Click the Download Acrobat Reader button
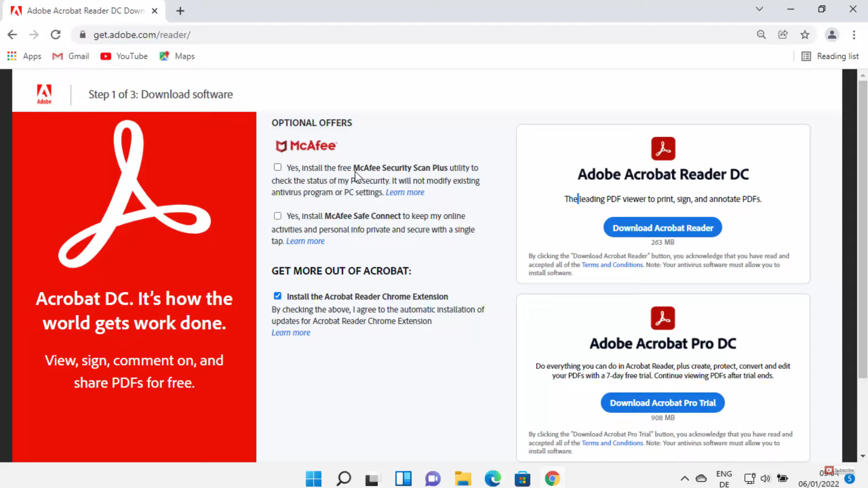Image resolution: width=868 pixels, height=488 pixels. click(x=662, y=227)
